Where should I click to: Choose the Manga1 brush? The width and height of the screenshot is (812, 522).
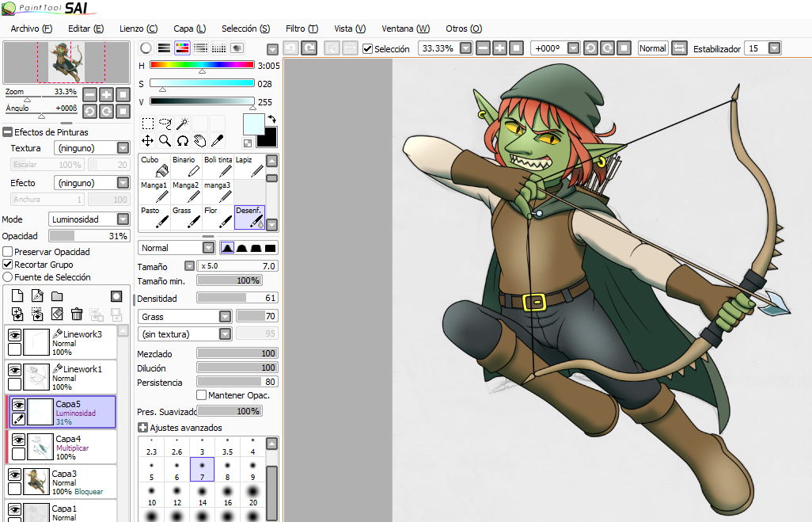(x=154, y=191)
